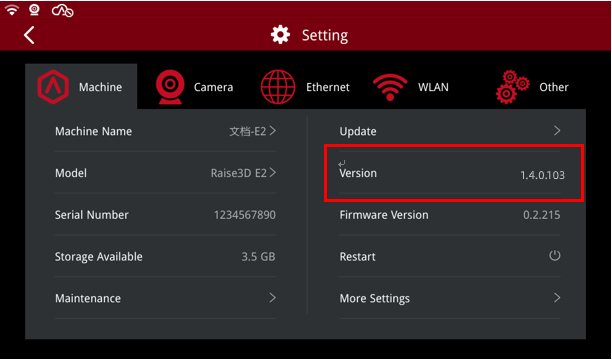Select firmware value 0.2.215
The height and width of the screenshot is (360, 612).
(542, 215)
